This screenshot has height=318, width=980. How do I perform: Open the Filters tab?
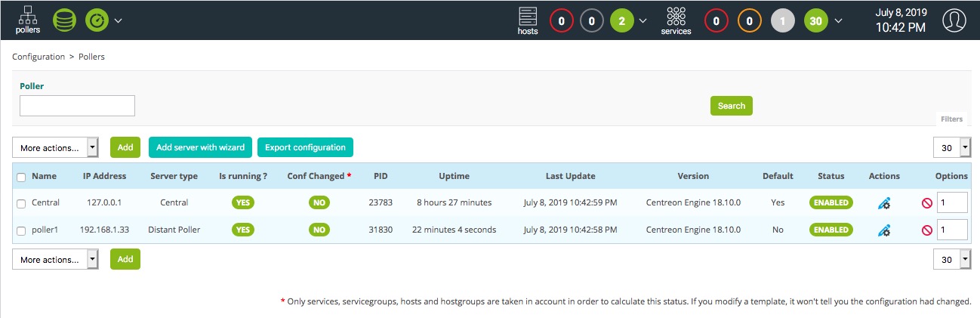click(951, 119)
